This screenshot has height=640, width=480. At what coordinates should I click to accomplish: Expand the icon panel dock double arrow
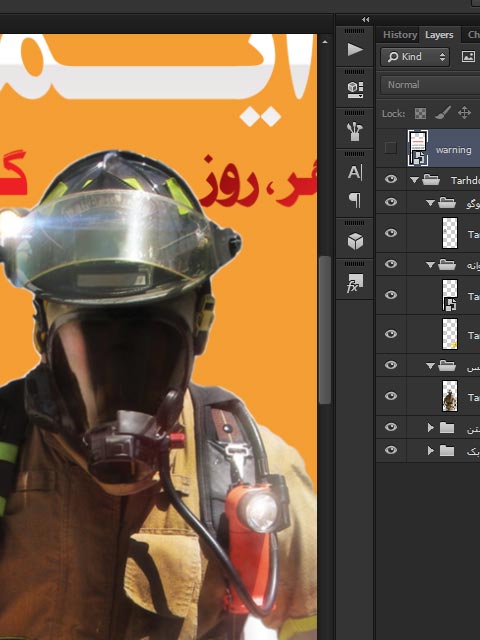[x=365, y=20]
